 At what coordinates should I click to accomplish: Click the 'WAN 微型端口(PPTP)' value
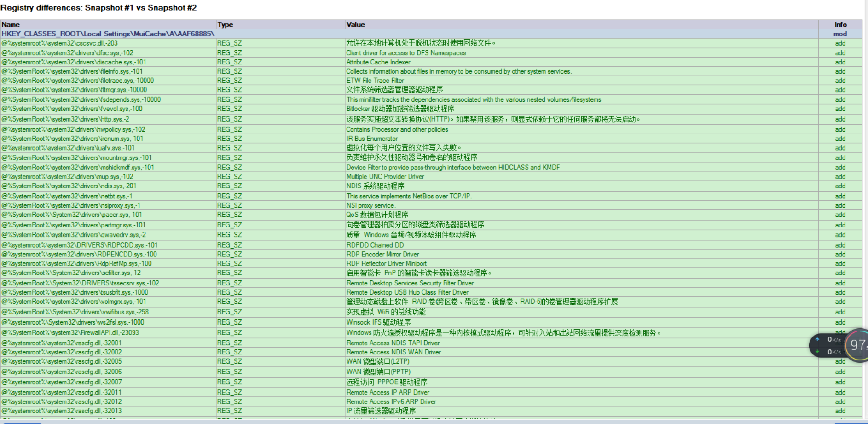coord(378,372)
